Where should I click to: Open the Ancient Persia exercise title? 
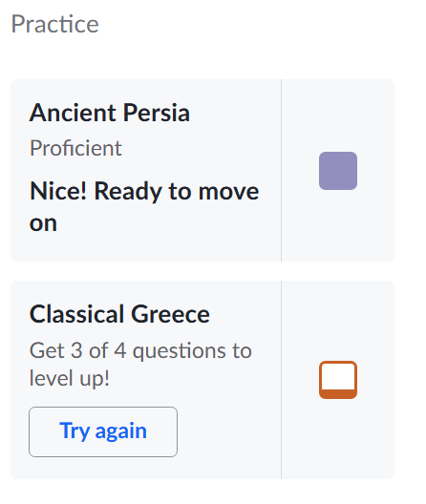point(110,113)
